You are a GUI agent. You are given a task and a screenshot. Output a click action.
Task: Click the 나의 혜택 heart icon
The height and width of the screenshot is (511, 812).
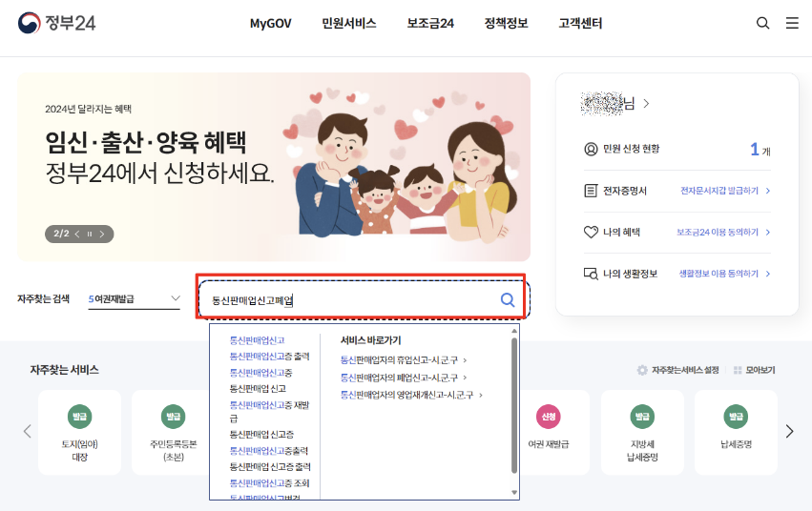(x=591, y=233)
